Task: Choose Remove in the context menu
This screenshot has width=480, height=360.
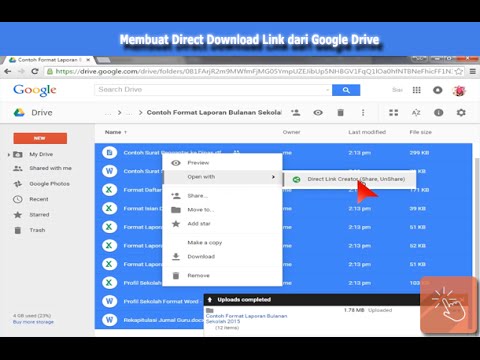Action: (222, 276)
